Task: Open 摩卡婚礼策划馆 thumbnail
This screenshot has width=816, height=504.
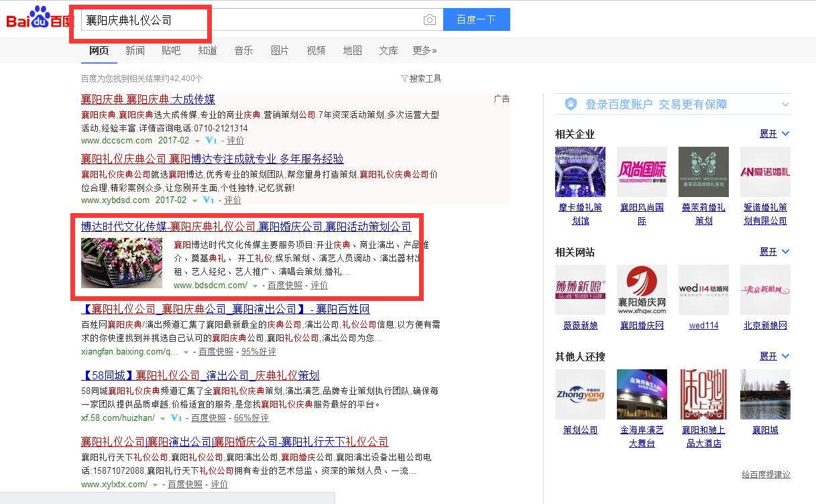Action: 580,172
